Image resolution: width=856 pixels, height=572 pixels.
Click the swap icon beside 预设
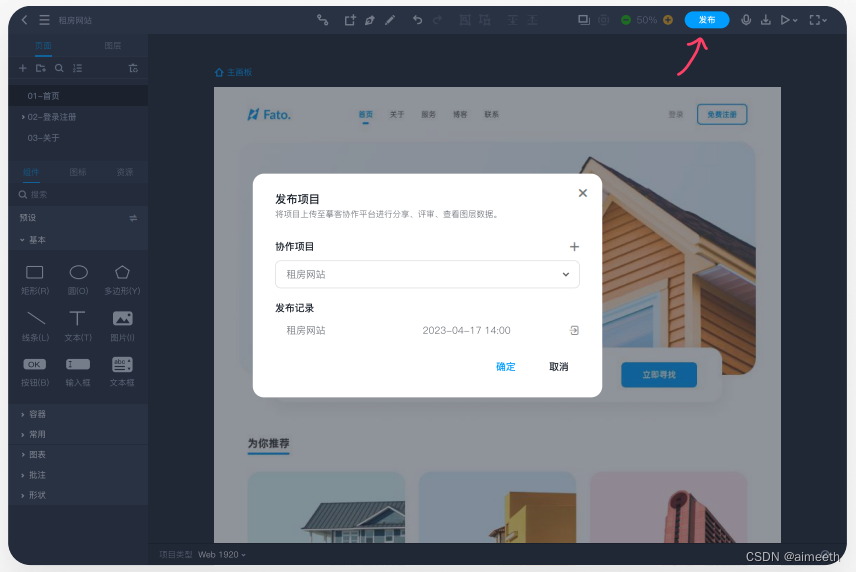(133, 218)
